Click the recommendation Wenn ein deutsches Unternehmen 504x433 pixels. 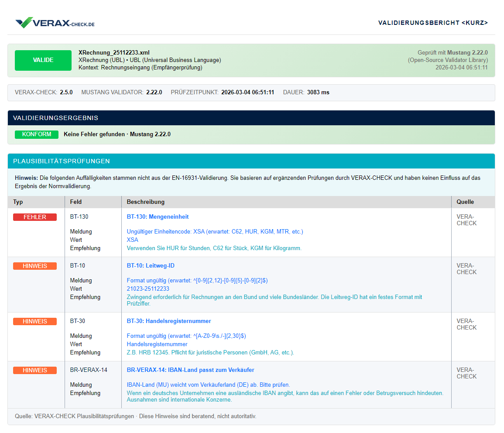[x=285, y=396]
